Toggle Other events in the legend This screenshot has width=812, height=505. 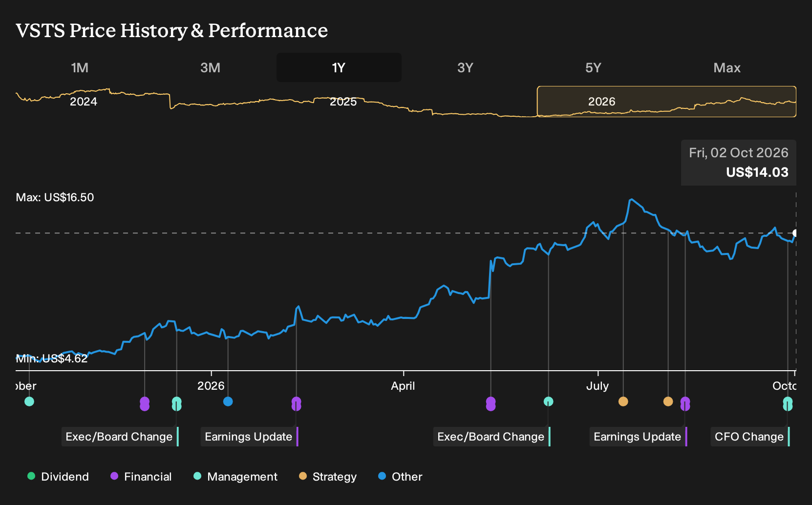400,477
